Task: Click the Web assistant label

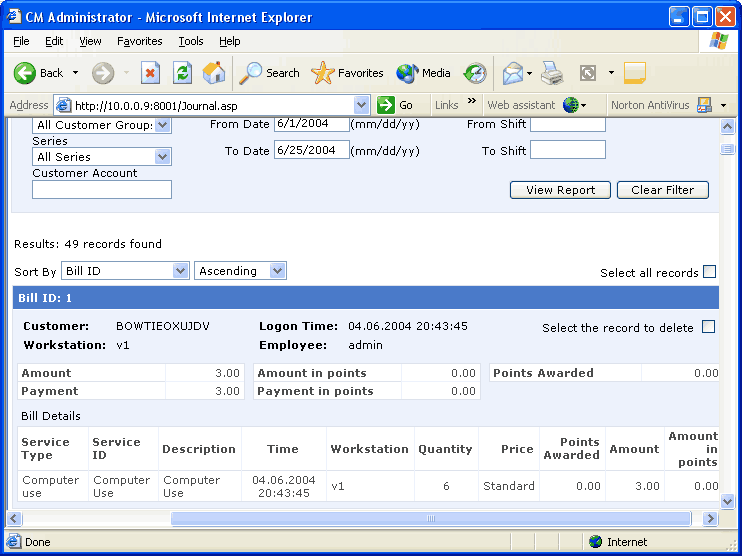Action: (x=521, y=105)
